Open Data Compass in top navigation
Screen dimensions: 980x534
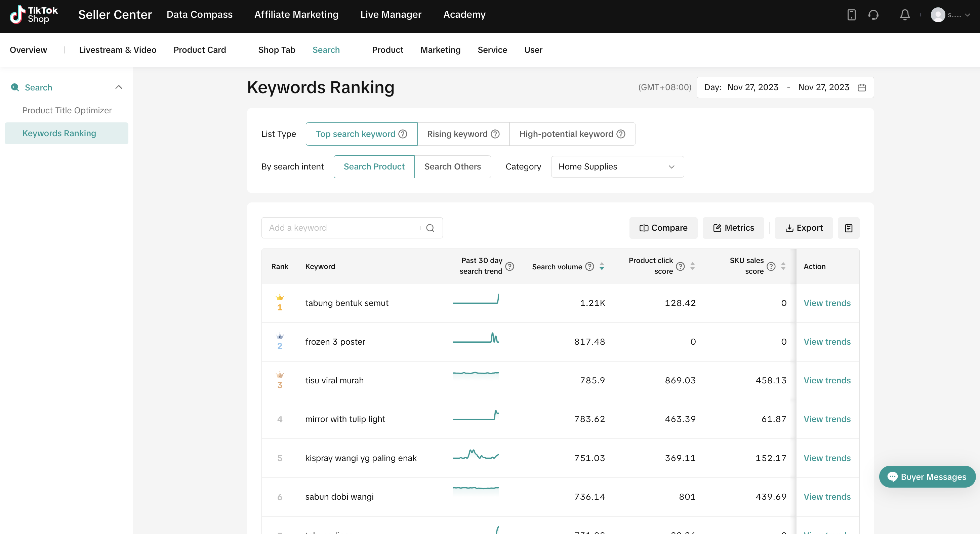click(199, 14)
